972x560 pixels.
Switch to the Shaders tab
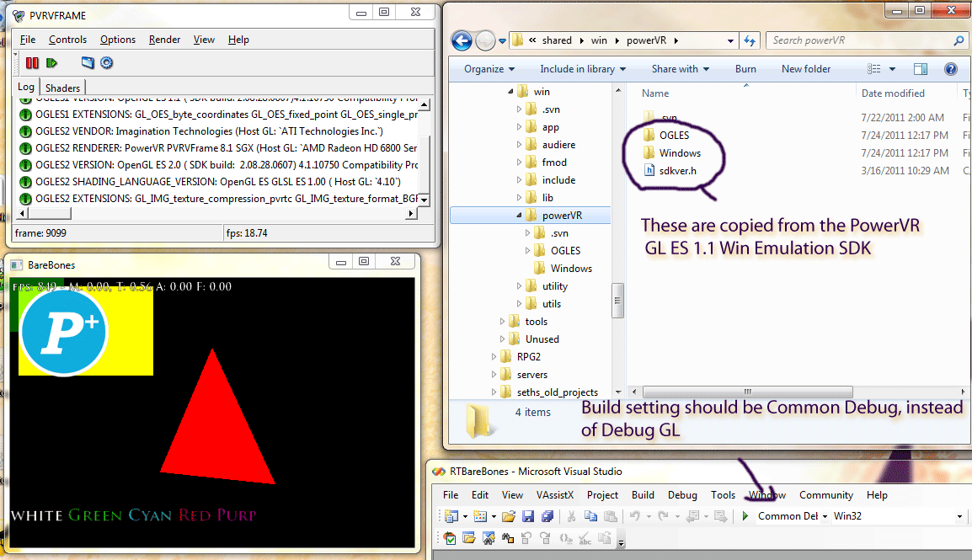point(62,88)
